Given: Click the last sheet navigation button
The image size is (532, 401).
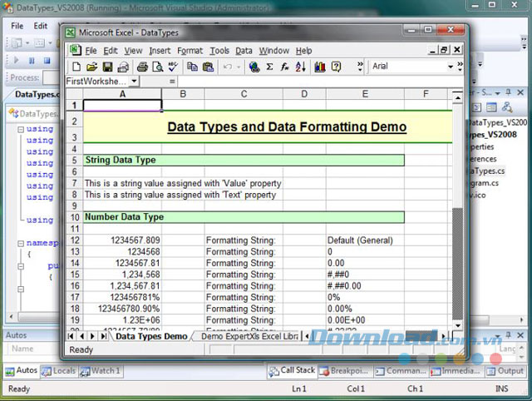Looking at the screenshot, I should (103, 336).
